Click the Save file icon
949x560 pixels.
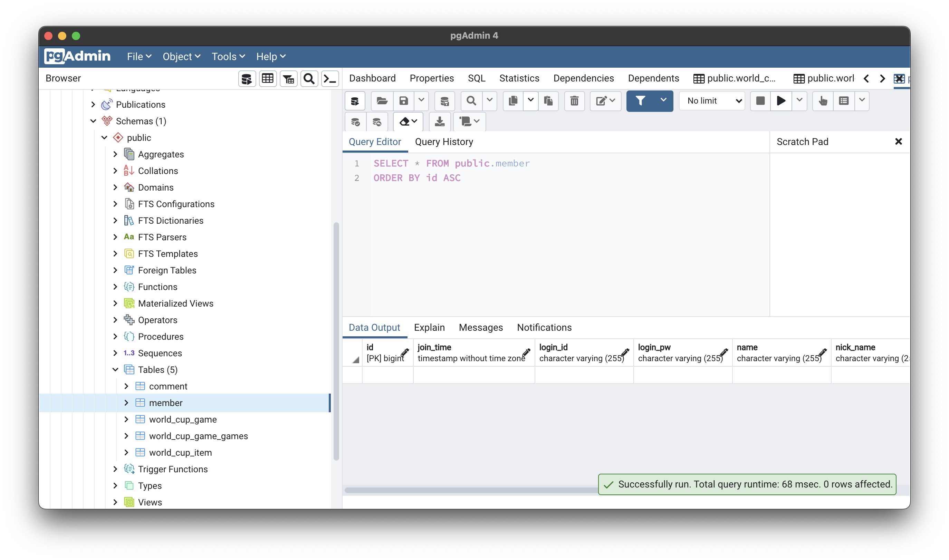click(403, 101)
